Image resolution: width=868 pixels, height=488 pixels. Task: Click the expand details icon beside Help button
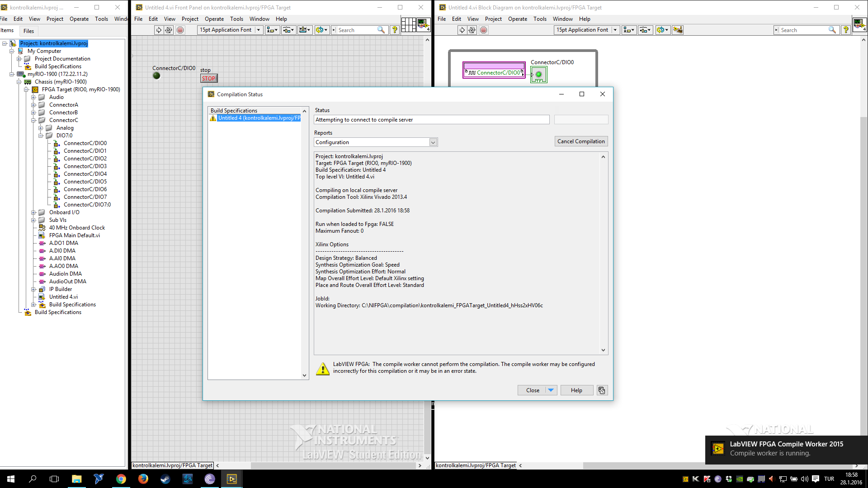click(602, 390)
